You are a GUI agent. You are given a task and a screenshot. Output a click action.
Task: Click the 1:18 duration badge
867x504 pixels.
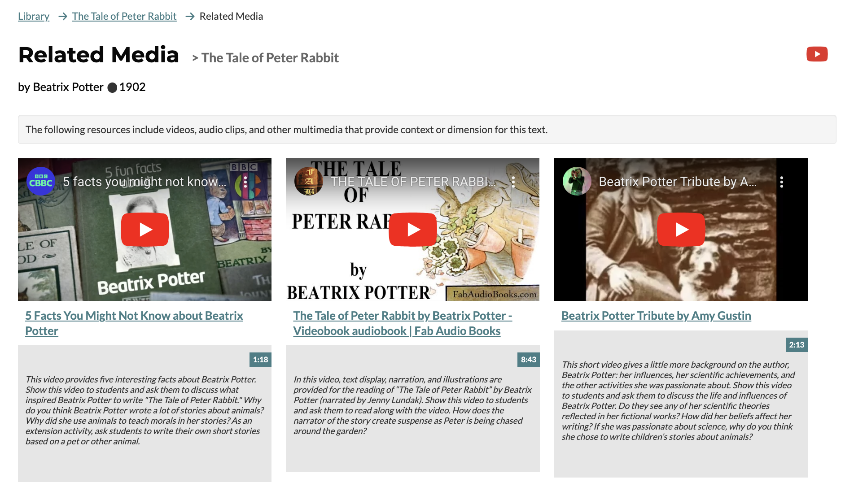pyautogui.click(x=260, y=360)
